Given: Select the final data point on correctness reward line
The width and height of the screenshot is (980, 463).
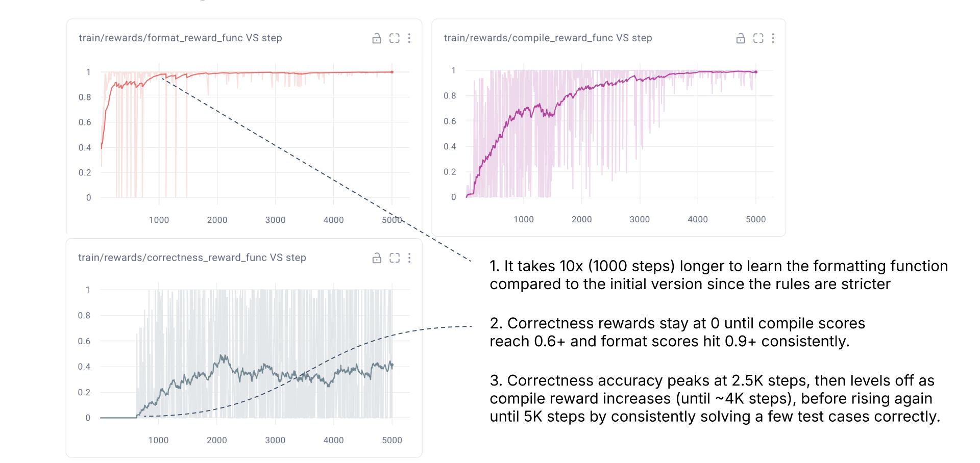Looking at the screenshot, I should pyautogui.click(x=392, y=365).
